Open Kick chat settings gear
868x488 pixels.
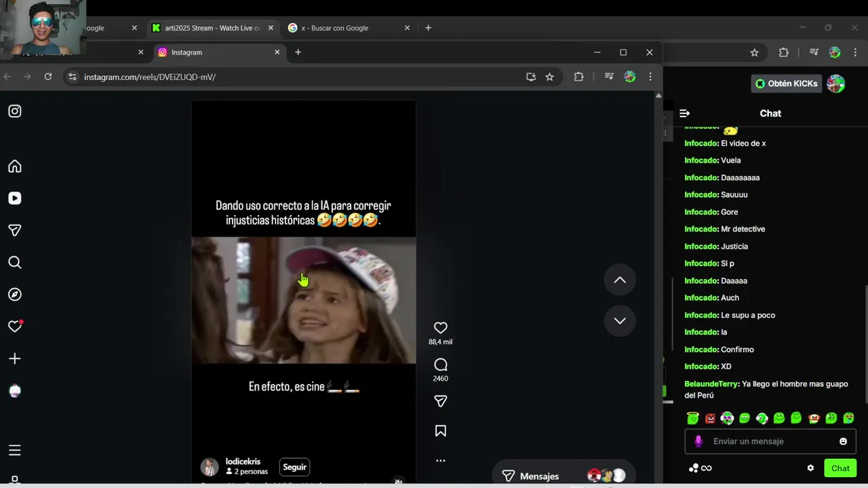click(x=810, y=468)
